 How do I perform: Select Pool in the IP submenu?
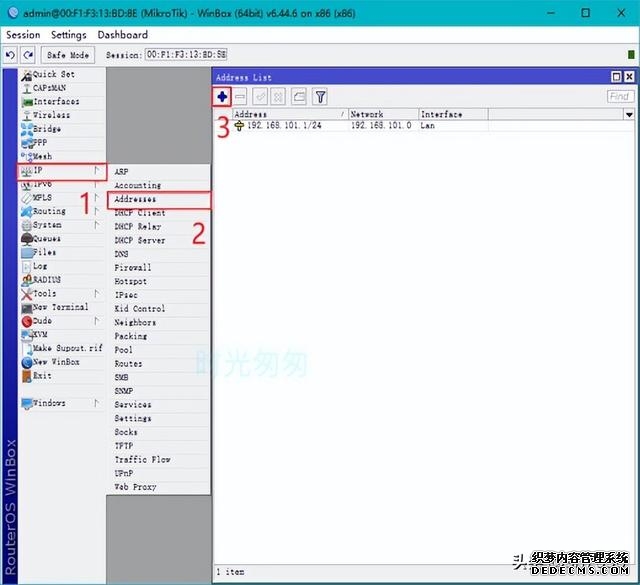[160, 350]
